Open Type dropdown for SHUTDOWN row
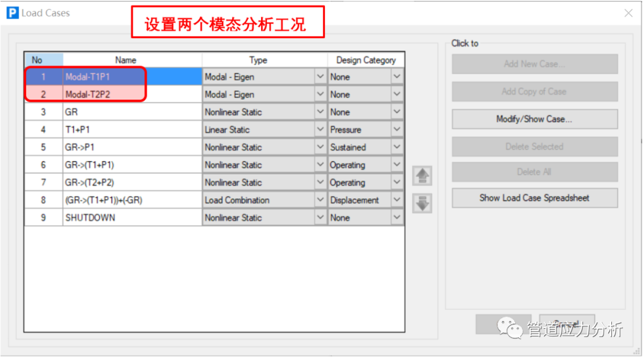The image size is (644, 358). click(320, 217)
